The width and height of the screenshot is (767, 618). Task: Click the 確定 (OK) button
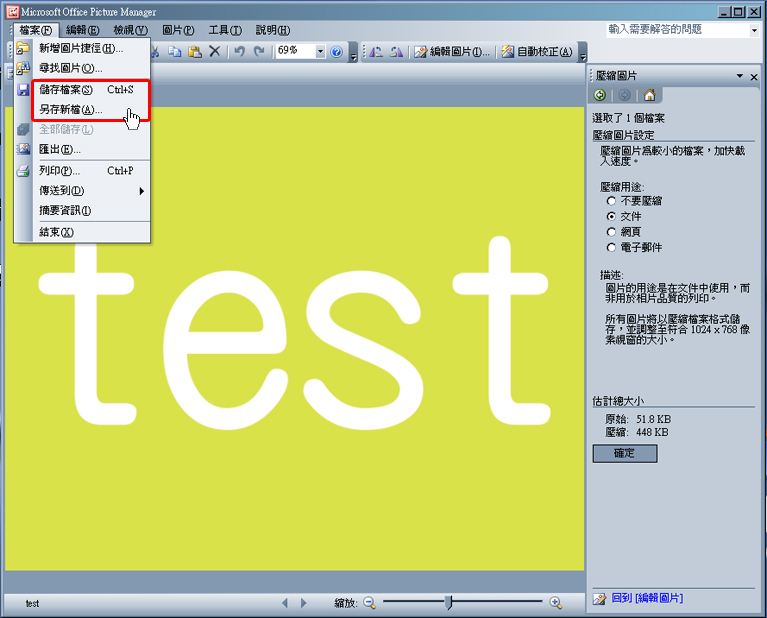[625, 453]
